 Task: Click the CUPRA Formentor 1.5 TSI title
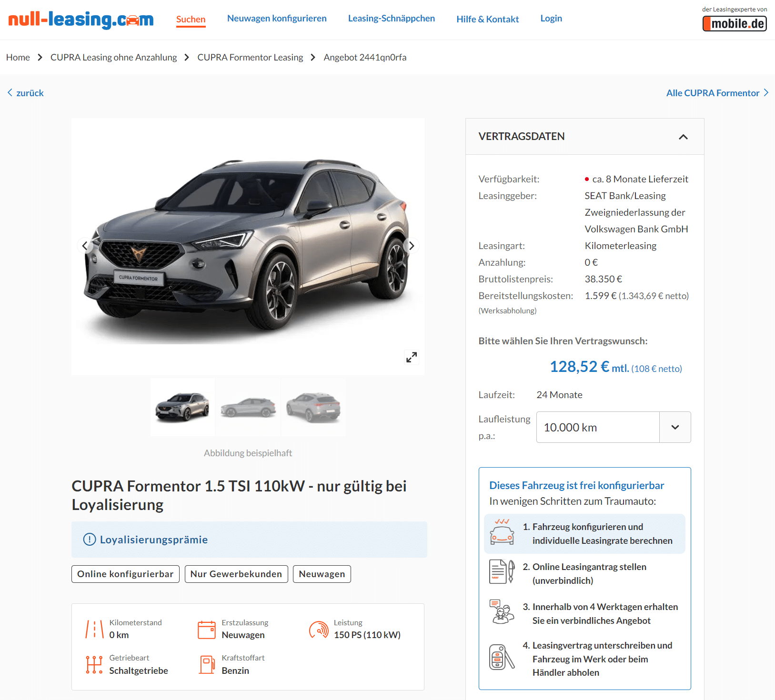tap(239, 495)
